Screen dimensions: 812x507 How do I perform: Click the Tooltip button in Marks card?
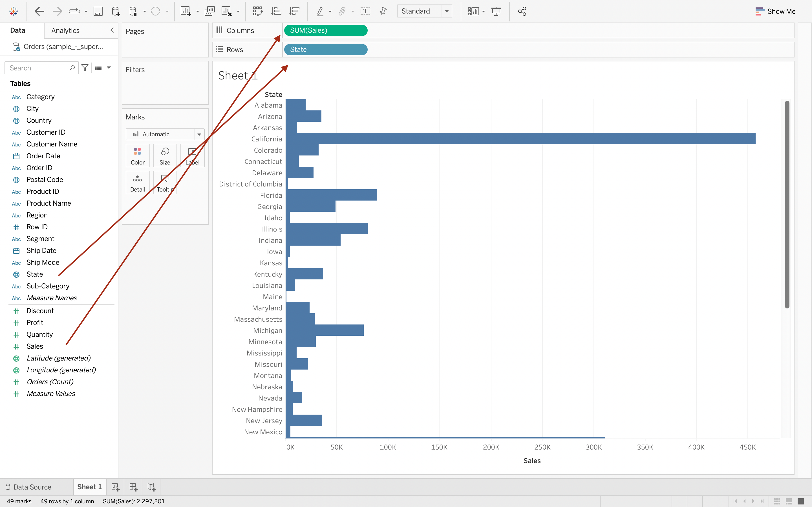[x=165, y=183]
